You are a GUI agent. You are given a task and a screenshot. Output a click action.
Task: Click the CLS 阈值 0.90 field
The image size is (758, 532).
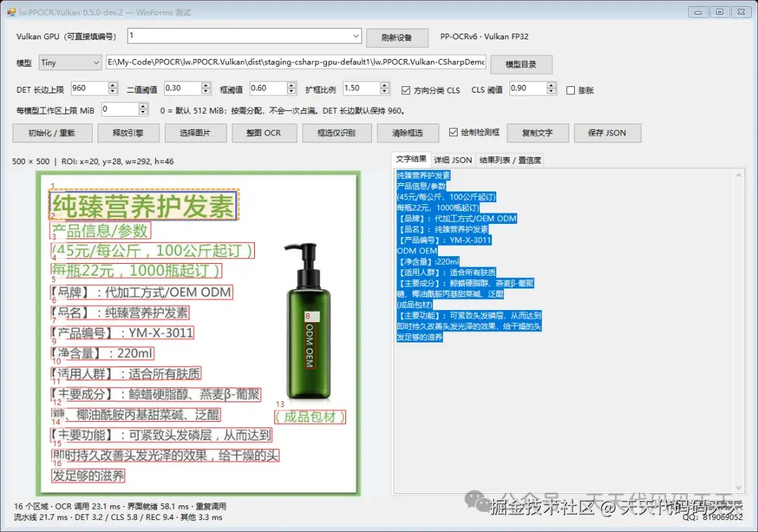[x=528, y=88]
